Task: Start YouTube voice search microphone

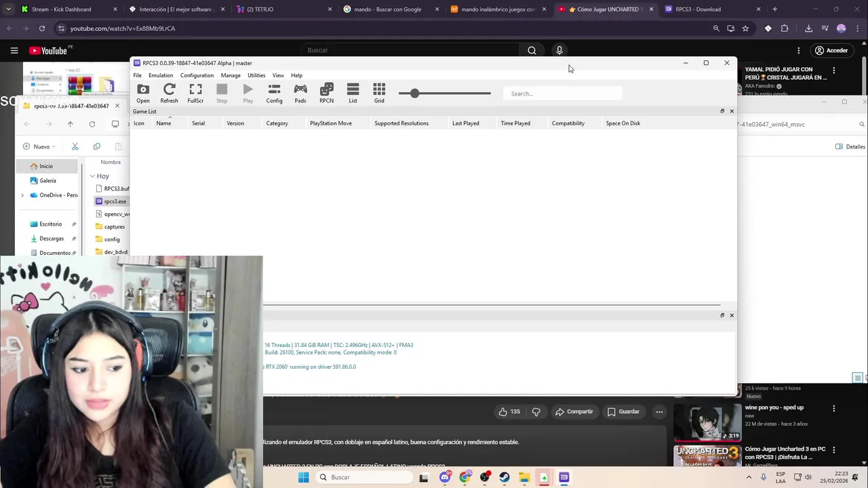Action: point(559,50)
